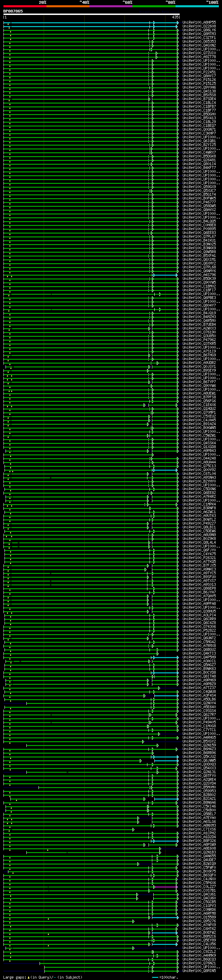Screen dimensions: 222x980
Task: Open hit UniRef100_A8HP55
Action: pos(199,23)
